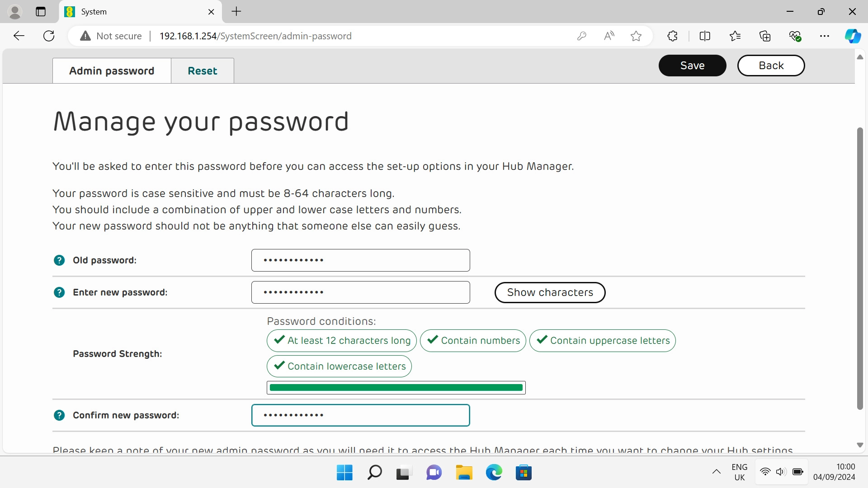The height and width of the screenshot is (488, 868).
Task: Click the green password strength bar
Action: tap(396, 388)
